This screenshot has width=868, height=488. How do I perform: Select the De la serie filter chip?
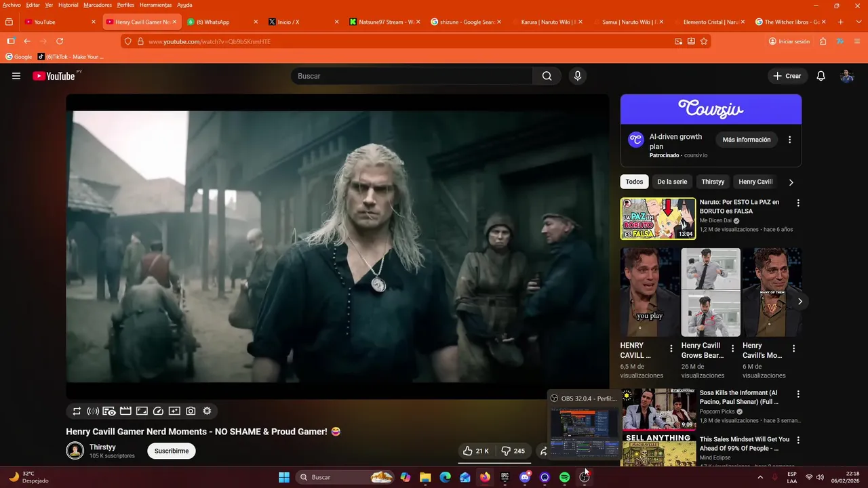[x=672, y=182]
